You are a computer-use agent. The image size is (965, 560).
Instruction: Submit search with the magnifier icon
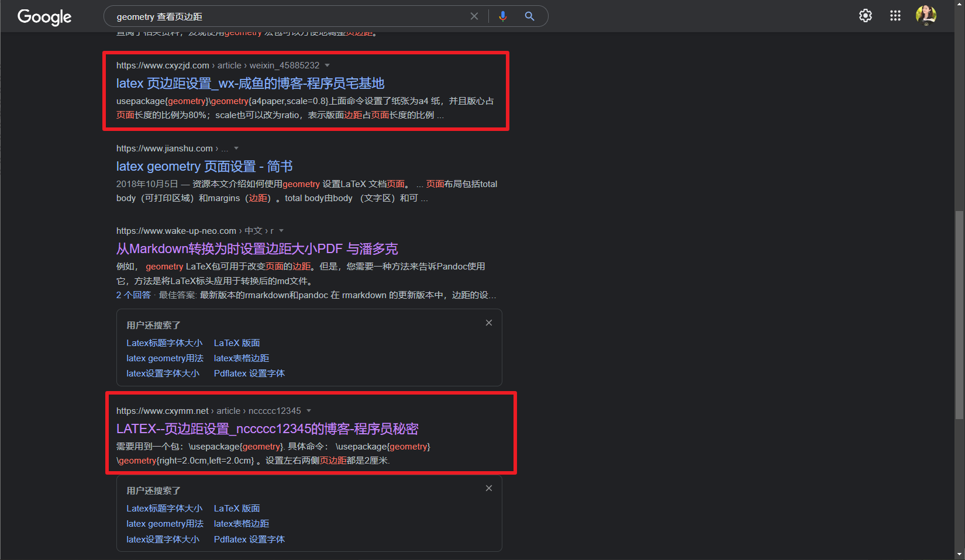[x=529, y=16]
